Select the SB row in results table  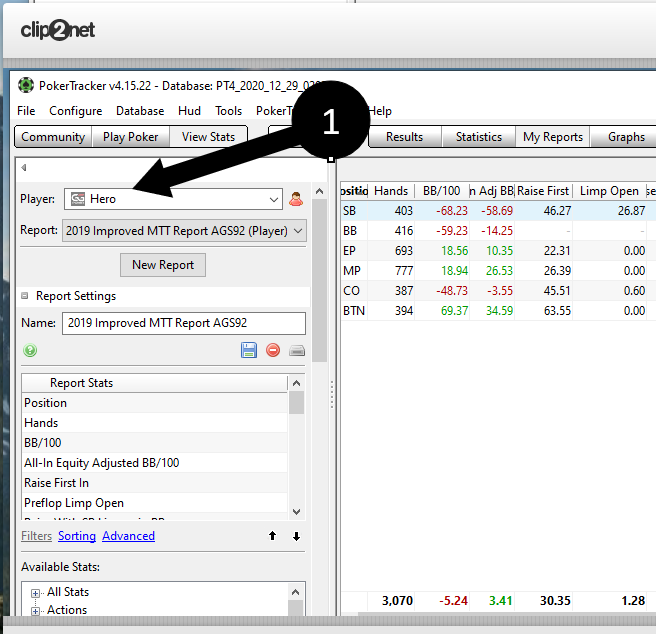(x=498, y=210)
